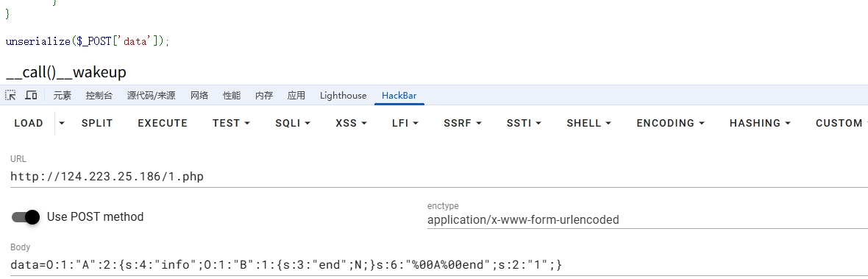Open the enctype selection field
The height and width of the screenshot is (279, 868).
(647, 220)
